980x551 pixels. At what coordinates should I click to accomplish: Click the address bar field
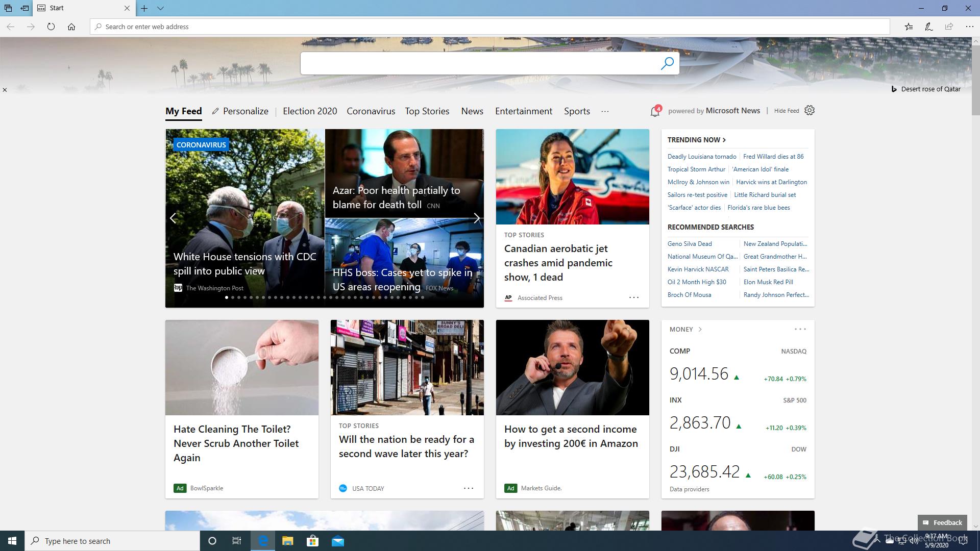[x=490, y=27]
